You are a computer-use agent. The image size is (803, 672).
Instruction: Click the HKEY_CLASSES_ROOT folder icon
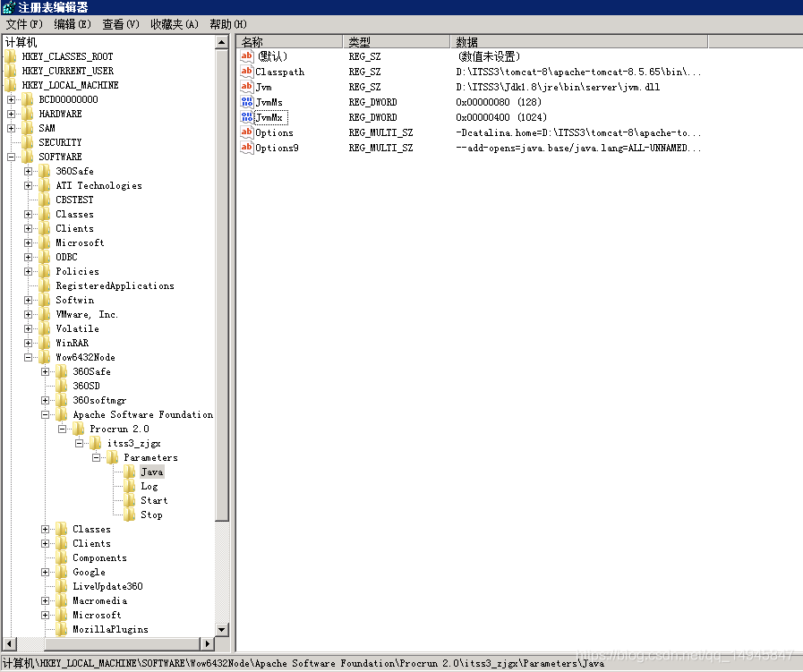11,56
